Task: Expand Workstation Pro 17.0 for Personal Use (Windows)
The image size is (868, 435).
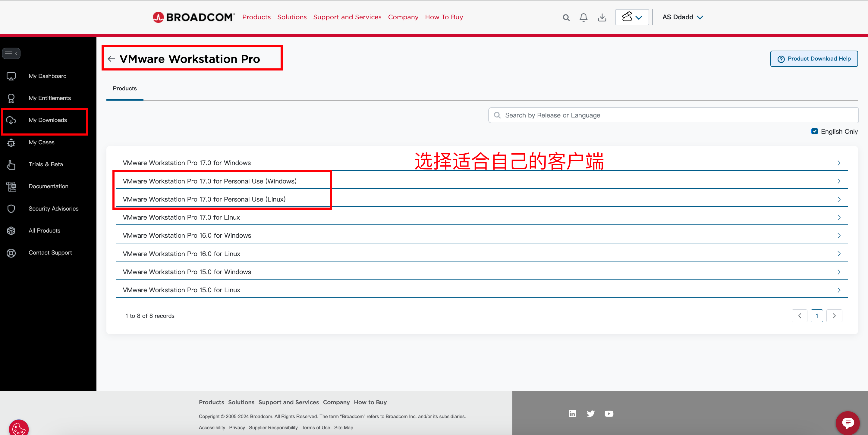Action: tap(482, 181)
